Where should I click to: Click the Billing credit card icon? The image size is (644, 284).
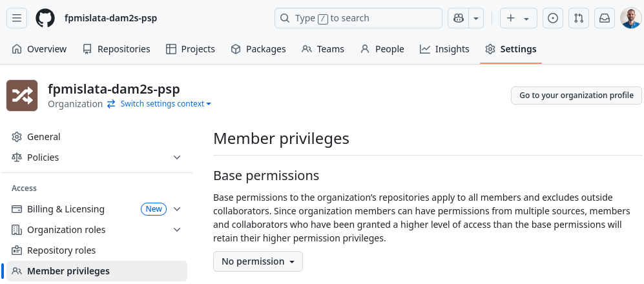17,209
